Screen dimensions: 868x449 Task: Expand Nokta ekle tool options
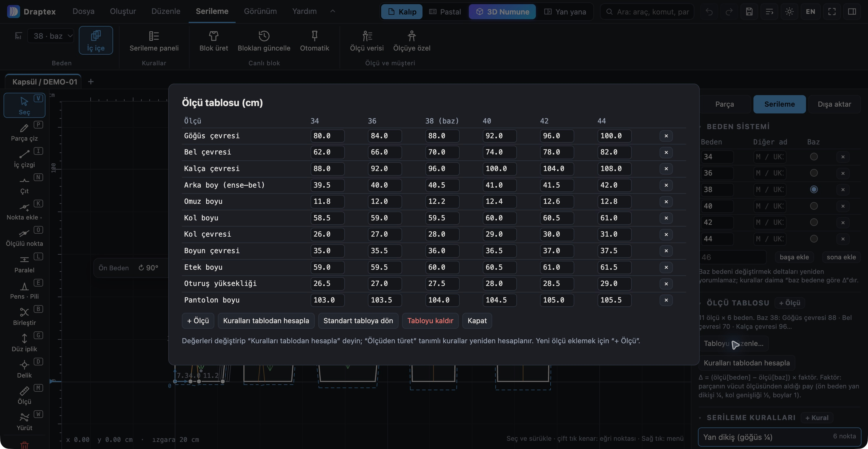tap(41, 218)
